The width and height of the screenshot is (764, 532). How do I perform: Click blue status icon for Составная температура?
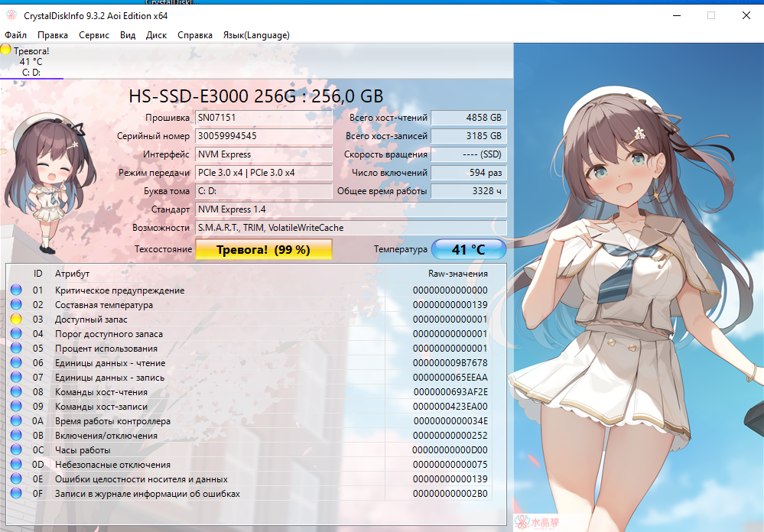(16, 304)
